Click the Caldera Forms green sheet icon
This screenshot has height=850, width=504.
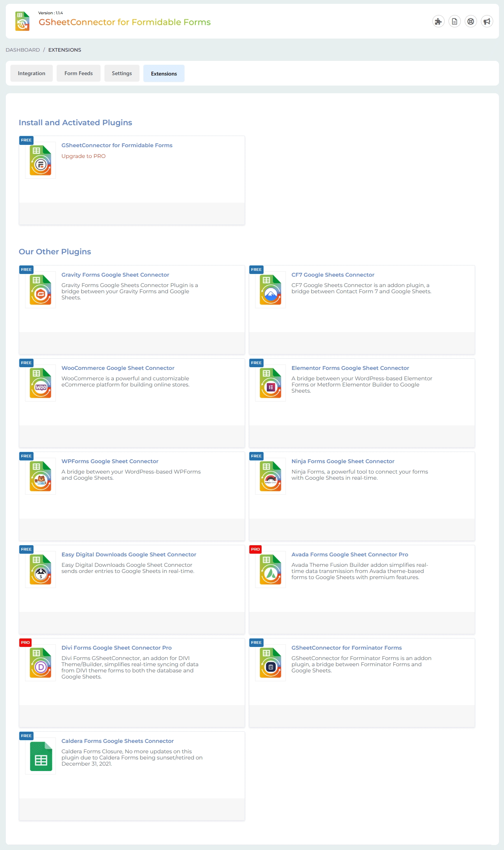(40, 756)
